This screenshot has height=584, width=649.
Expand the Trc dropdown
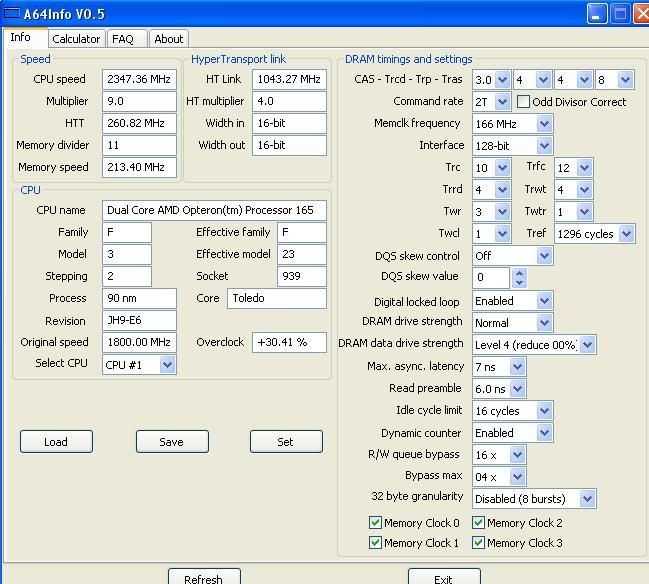click(x=491, y=167)
